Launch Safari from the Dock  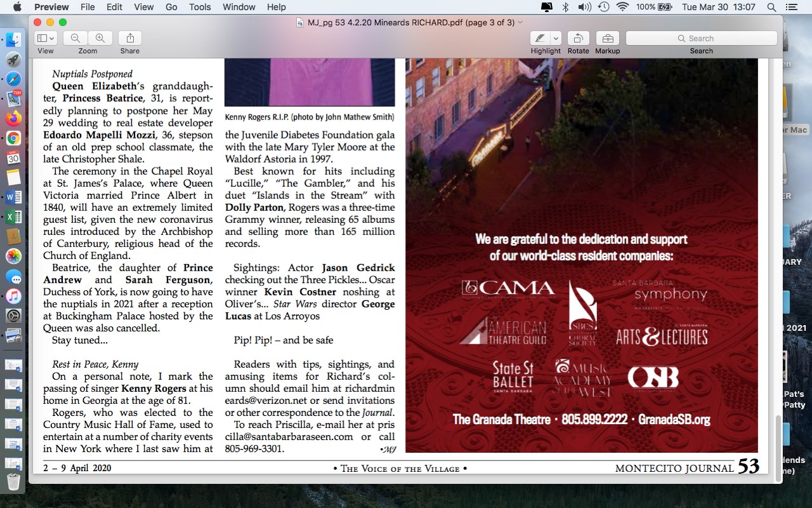[13, 79]
